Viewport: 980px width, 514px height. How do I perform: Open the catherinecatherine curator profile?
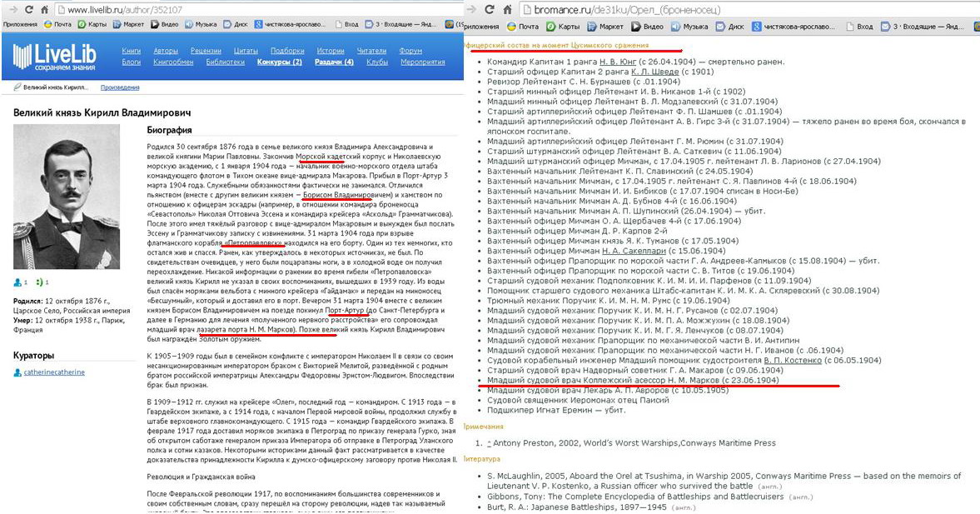[x=54, y=372]
